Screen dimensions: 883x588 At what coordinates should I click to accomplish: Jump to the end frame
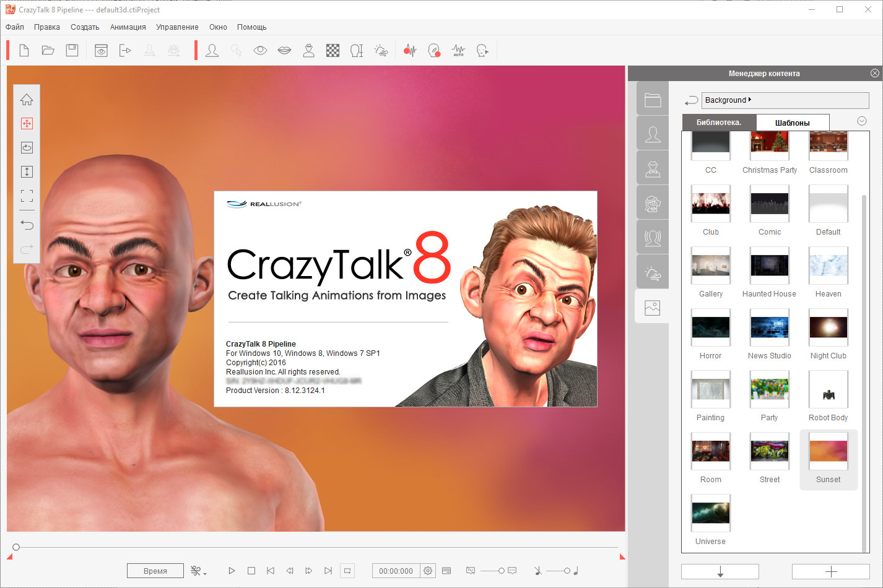tap(328, 571)
